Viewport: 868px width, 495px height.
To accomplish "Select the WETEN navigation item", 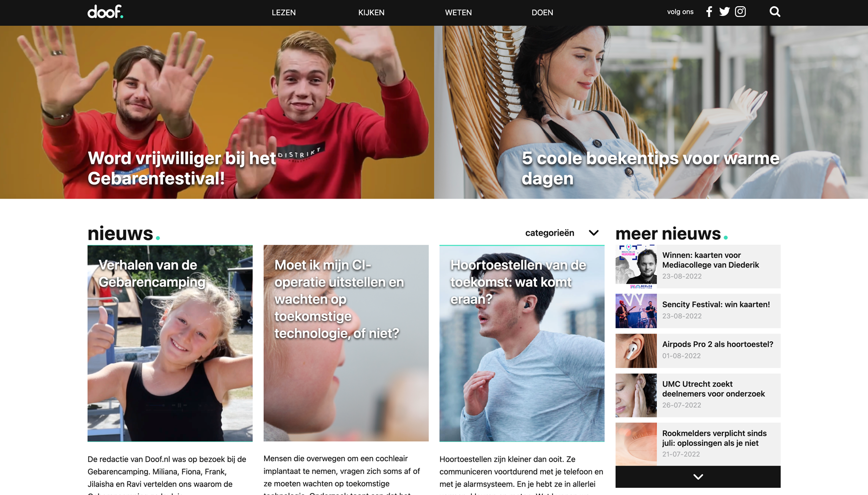I will coord(458,13).
